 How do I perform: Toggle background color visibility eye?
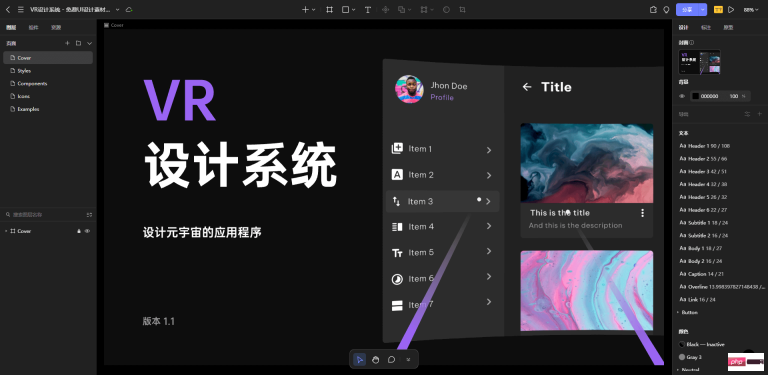[682, 96]
